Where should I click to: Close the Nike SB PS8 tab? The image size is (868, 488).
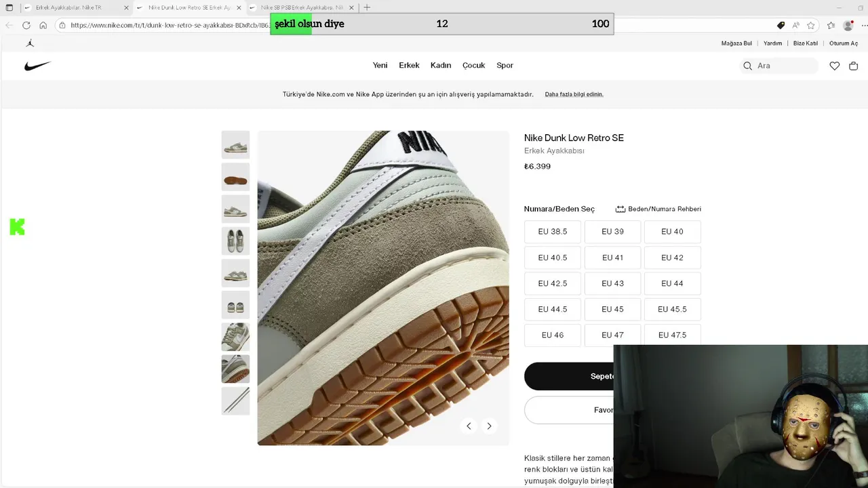coord(351,7)
